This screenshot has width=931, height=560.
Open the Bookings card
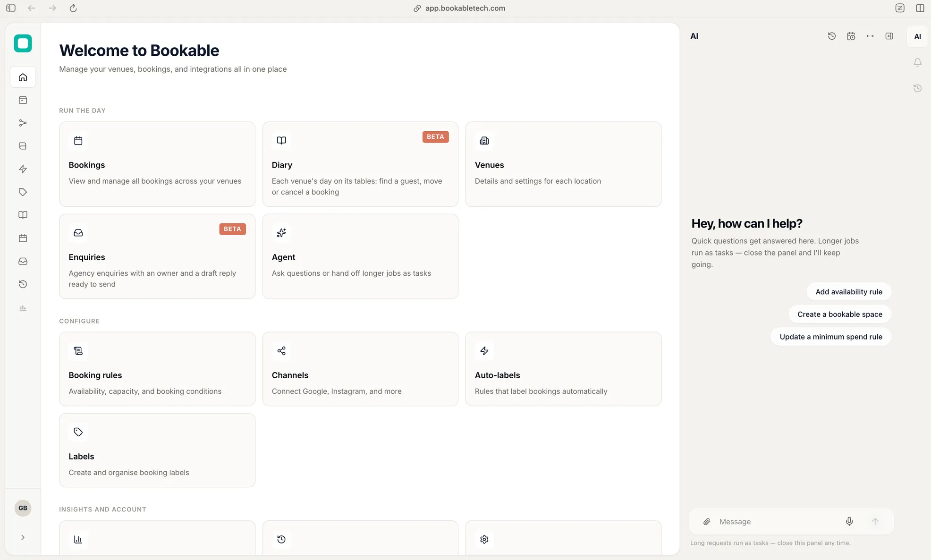tap(157, 164)
